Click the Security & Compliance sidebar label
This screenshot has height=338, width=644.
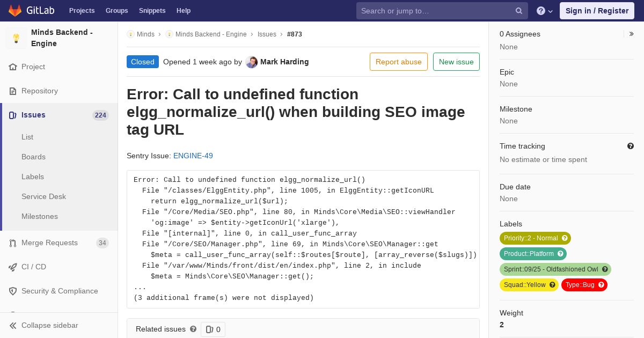coord(60,291)
